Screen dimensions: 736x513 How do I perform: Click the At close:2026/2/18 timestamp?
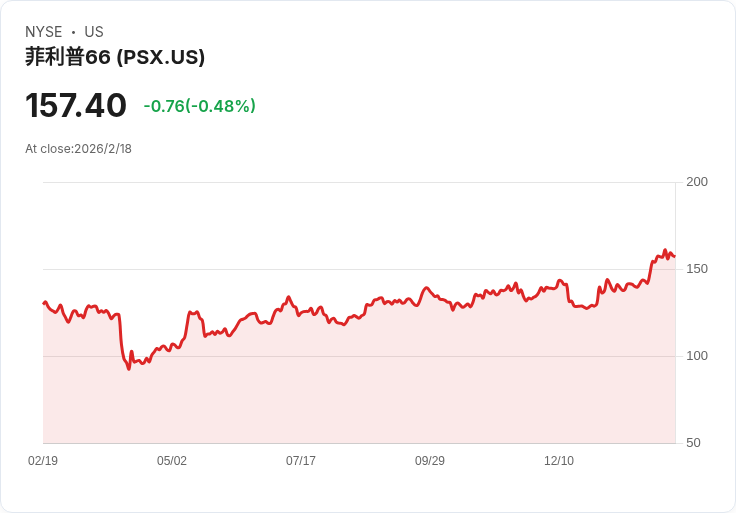pos(78,149)
